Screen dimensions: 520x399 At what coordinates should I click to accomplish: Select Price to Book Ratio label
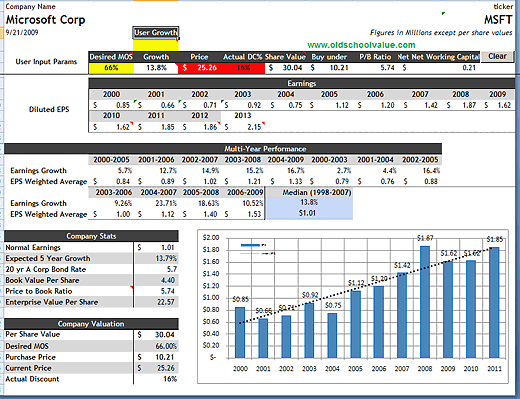pyautogui.click(x=39, y=291)
